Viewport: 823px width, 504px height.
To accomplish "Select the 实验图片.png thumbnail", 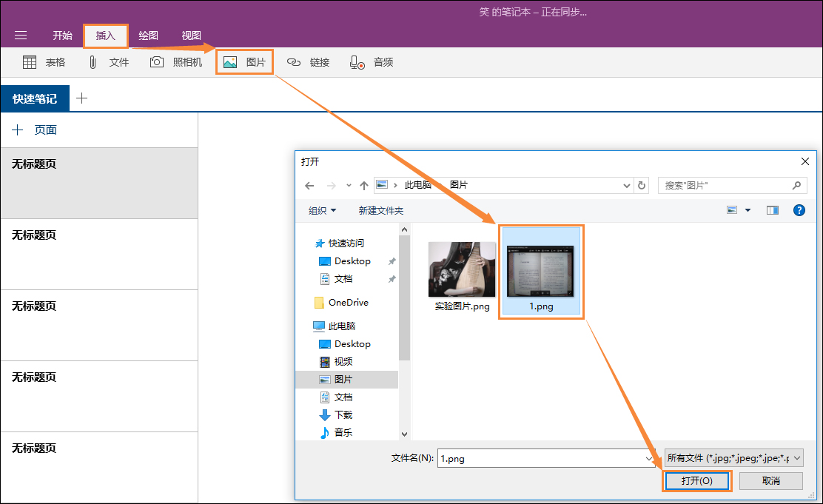I will [461, 268].
